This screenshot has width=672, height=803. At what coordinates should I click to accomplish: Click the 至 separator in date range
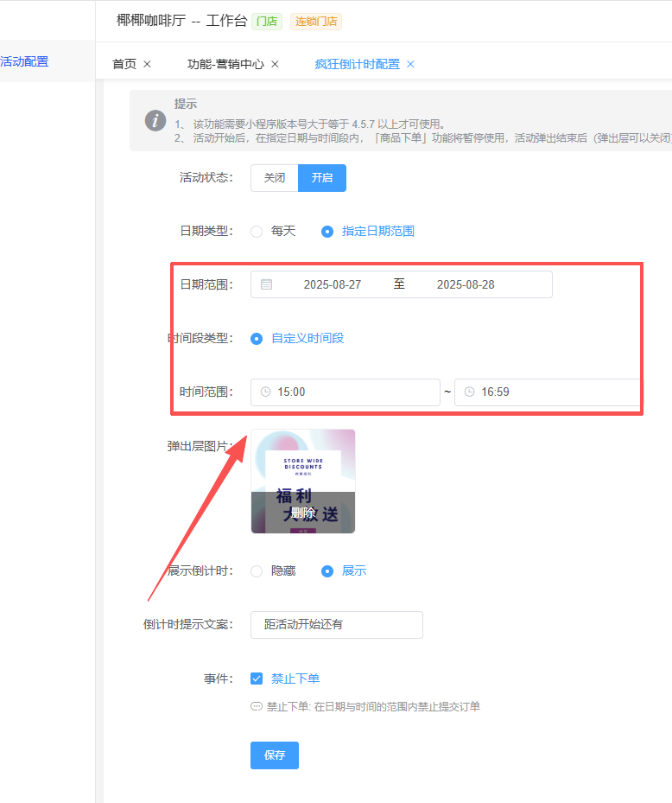(x=399, y=284)
